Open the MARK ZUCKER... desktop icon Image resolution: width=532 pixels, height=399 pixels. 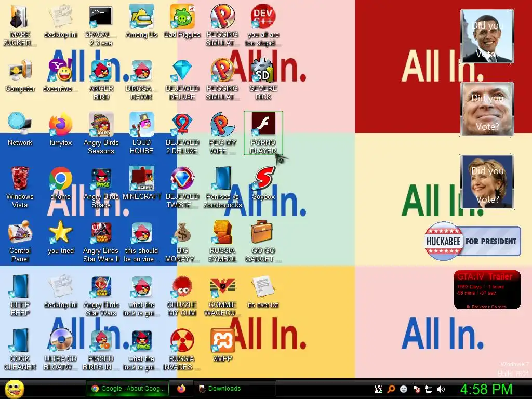click(20, 25)
